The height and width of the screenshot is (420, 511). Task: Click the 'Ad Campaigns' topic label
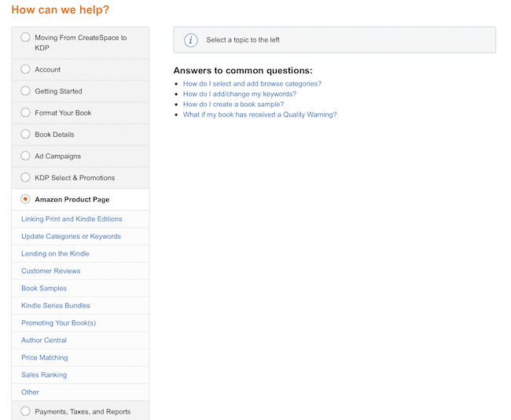pyautogui.click(x=57, y=157)
